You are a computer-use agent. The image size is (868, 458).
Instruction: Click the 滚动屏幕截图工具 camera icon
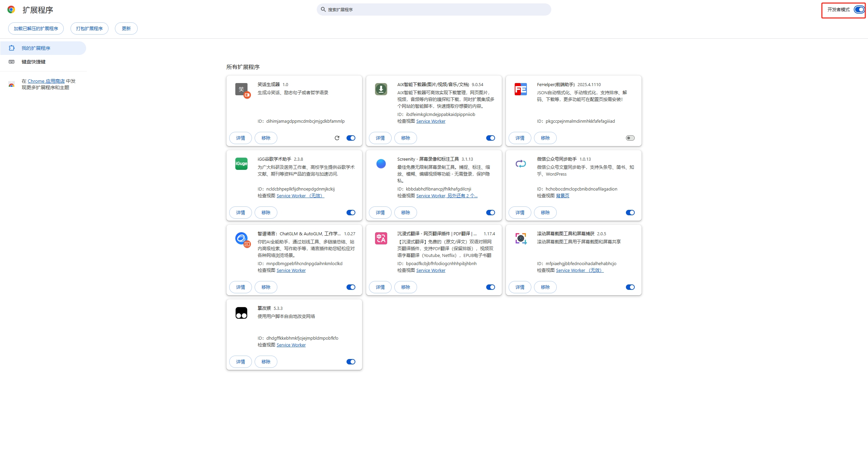(520, 238)
